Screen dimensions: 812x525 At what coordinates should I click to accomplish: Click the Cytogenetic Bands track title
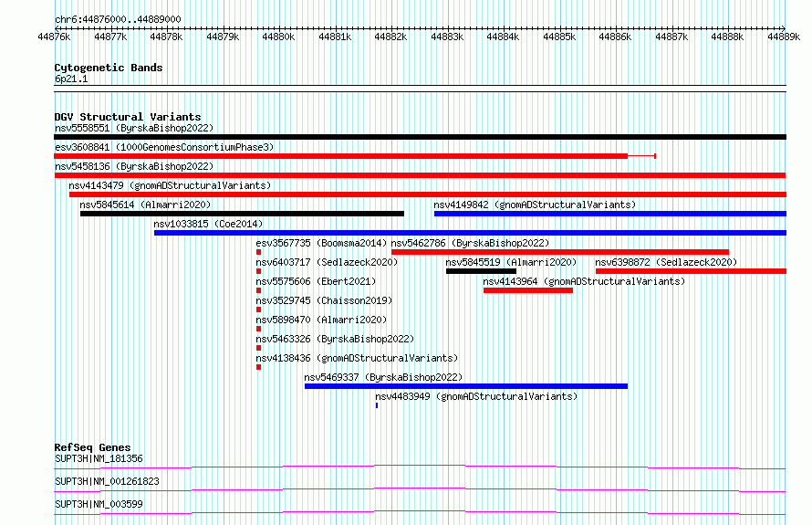point(109,68)
